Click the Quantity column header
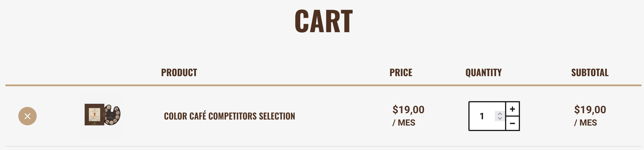644x150 pixels. 483,73
